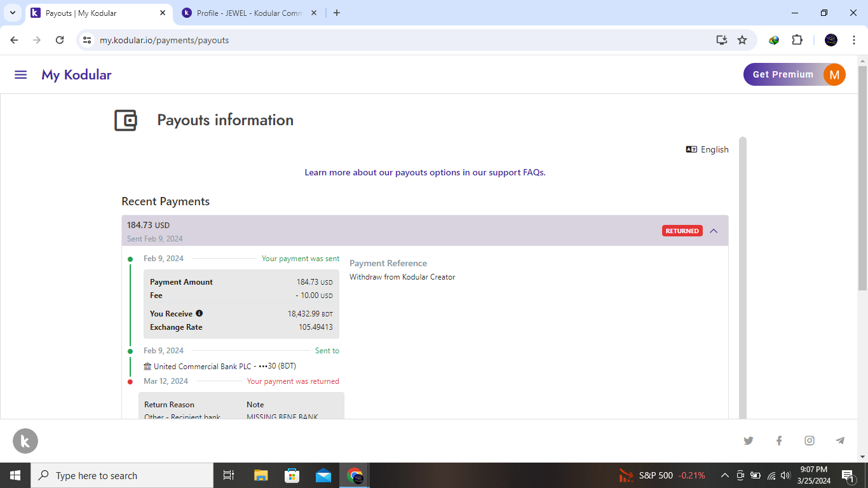Open the Instagram footer icon
This screenshot has height=488, width=868.
tap(810, 440)
